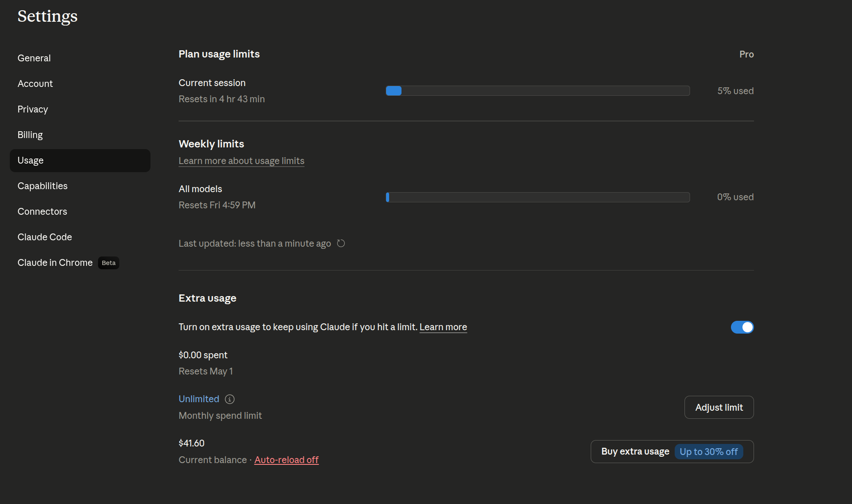Click the Current session usage progress bar
This screenshot has height=504, width=852.
(537, 91)
